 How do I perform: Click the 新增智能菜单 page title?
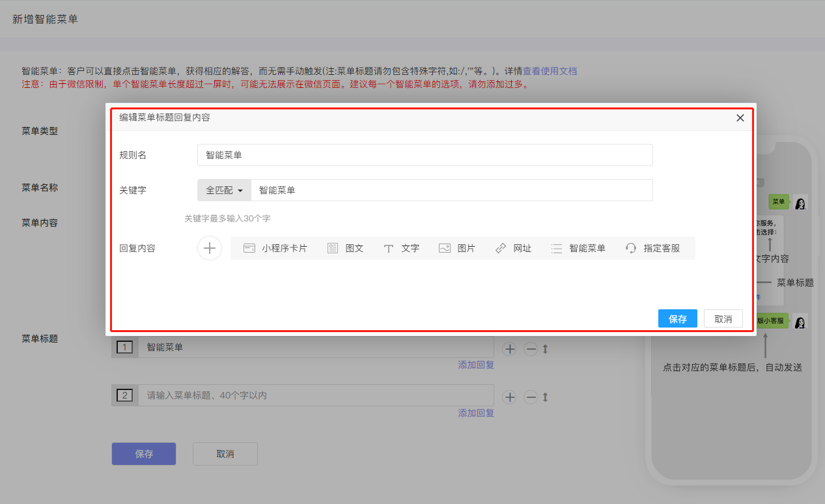pyautogui.click(x=45, y=20)
